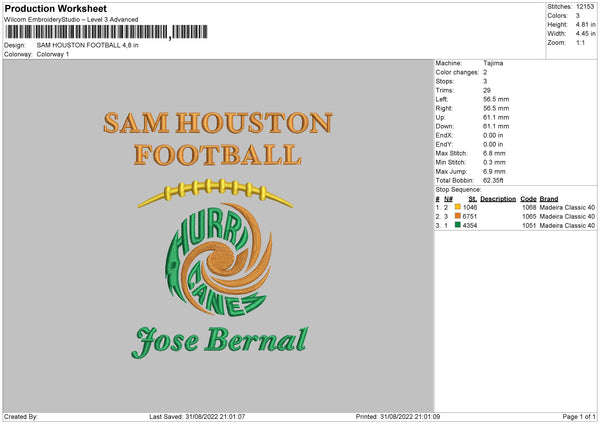Click the 'Colorway 1' value
Viewport: 600px width, 424px height.
pyautogui.click(x=53, y=54)
